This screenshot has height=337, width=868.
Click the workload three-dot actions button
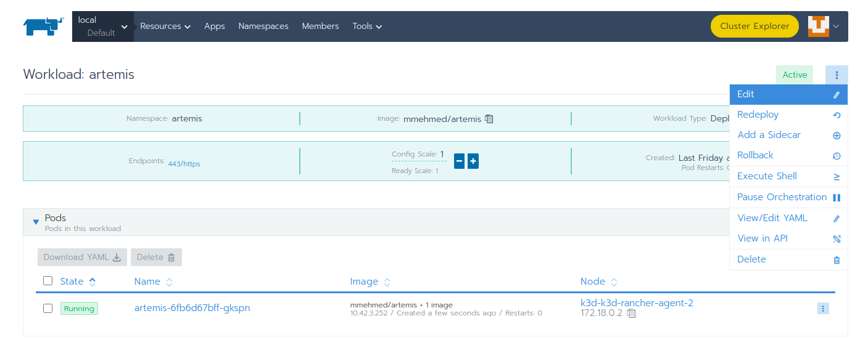click(x=837, y=75)
